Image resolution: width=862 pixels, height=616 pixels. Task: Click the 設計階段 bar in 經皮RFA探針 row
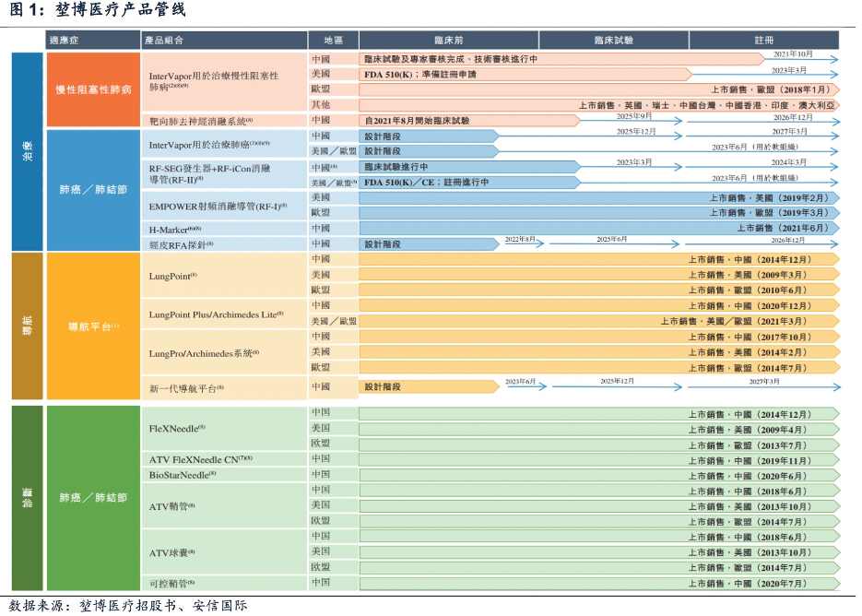coord(429,243)
